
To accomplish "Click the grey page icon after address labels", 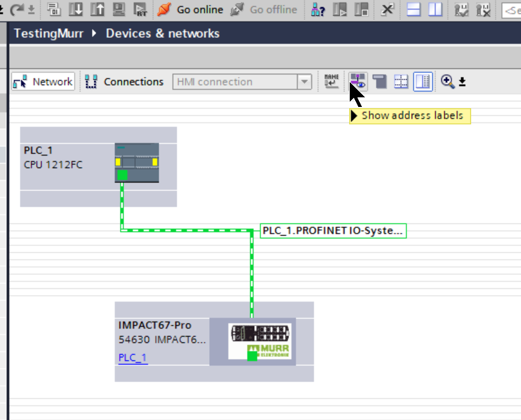I will click(x=379, y=81).
